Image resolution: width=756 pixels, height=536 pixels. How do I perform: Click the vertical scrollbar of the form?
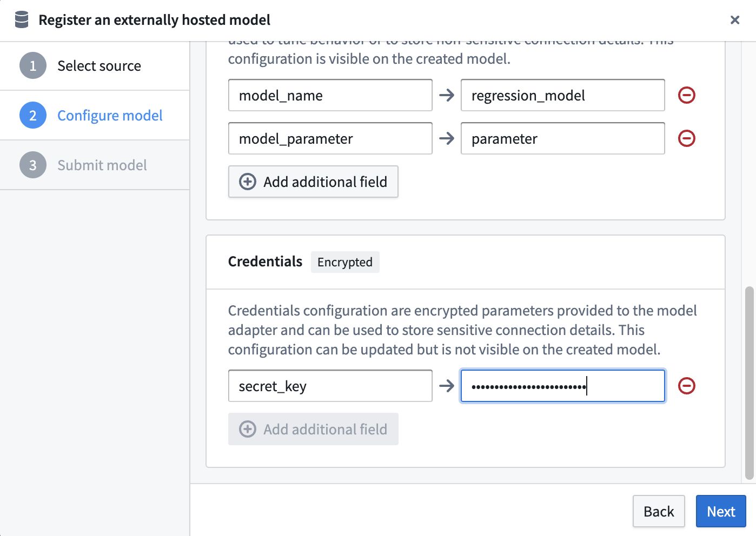click(749, 383)
